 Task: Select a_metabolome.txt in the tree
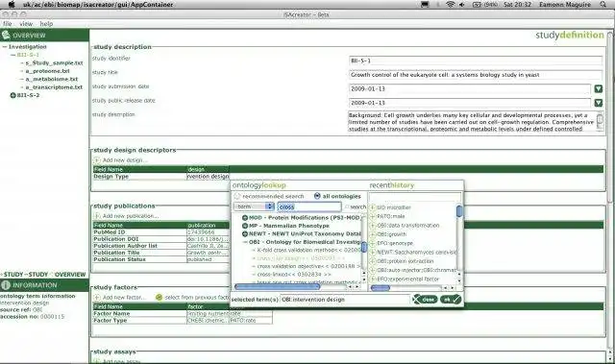(52, 79)
